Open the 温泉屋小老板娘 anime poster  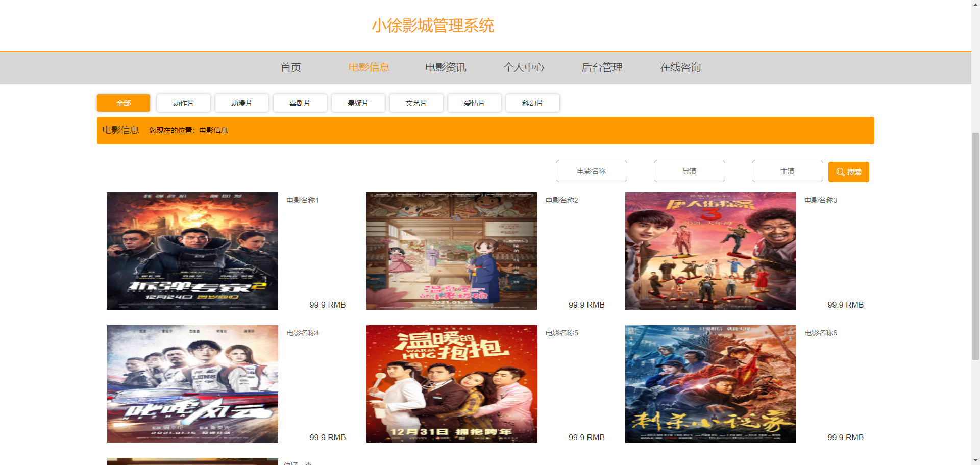(x=452, y=251)
